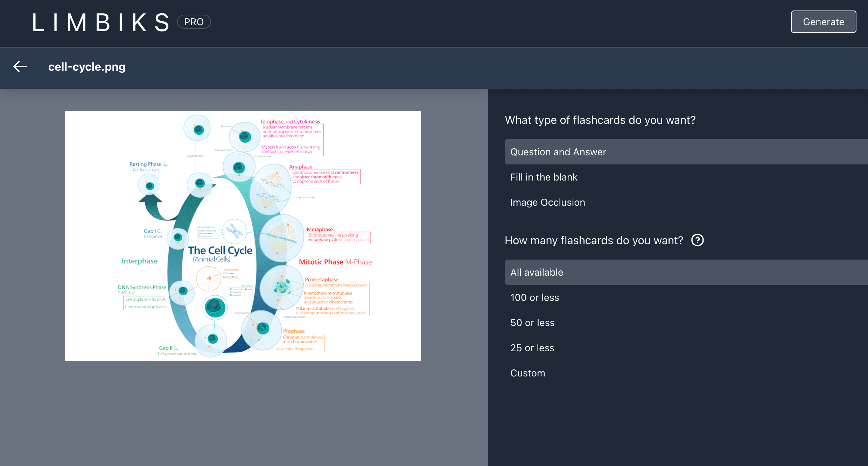Viewport: 868px width, 466px height.
Task: Click the Interphase label in the diagram
Action: [139, 261]
